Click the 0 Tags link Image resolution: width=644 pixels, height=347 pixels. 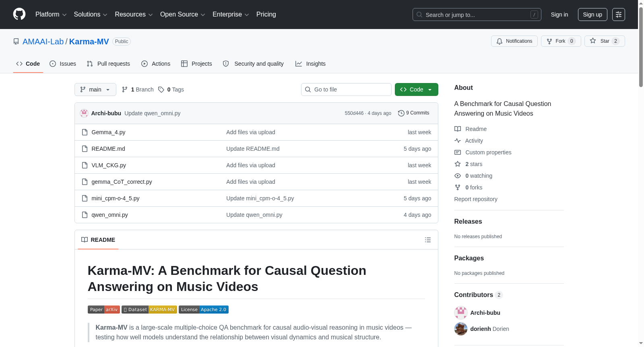click(x=171, y=89)
